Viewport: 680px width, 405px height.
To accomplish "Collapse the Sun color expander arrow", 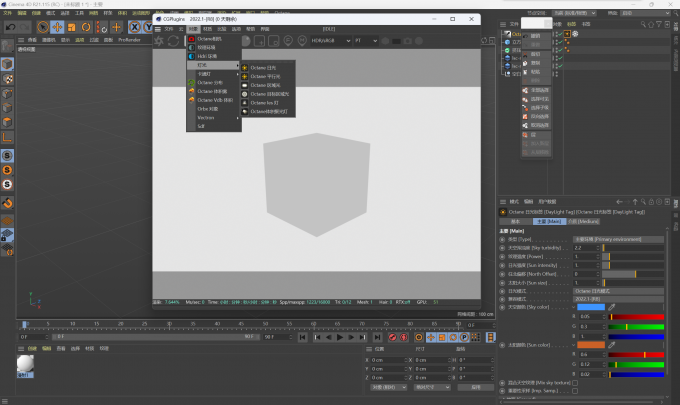I will pos(574,345).
